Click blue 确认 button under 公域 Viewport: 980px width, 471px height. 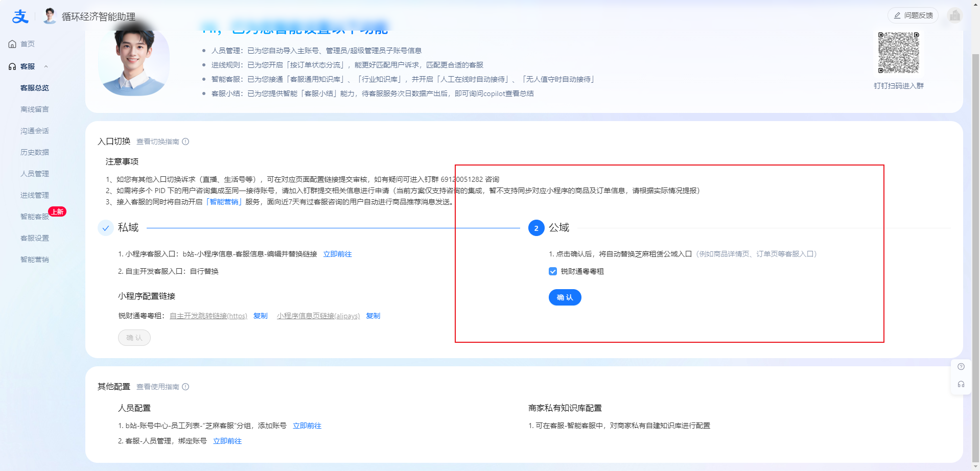coord(565,297)
